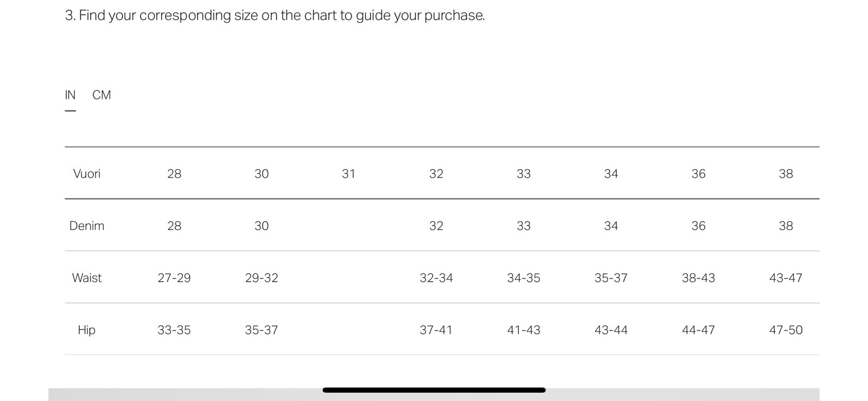868x401 pixels.
Task: Click waist measurement 38-43
Action: (699, 278)
